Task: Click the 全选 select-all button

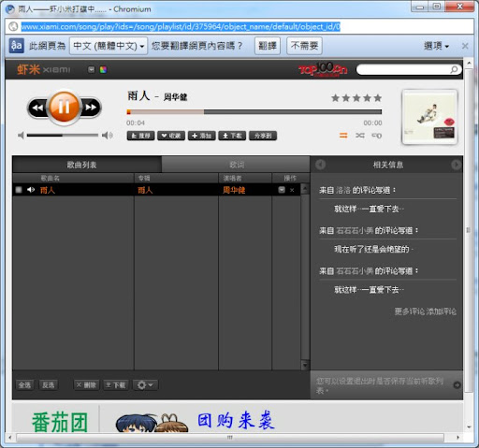Action: pyautogui.click(x=24, y=385)
